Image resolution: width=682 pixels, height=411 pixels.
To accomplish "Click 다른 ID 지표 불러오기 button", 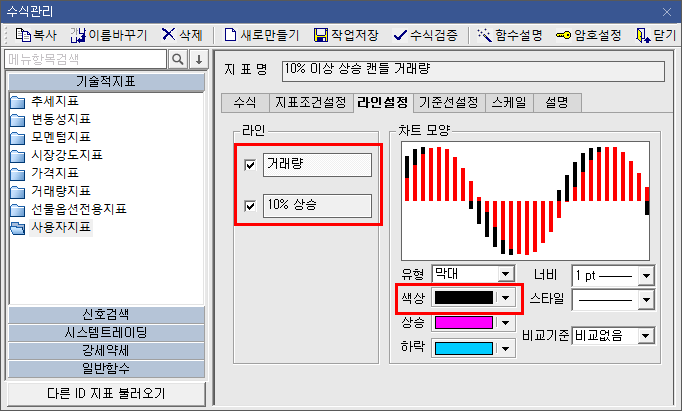I will click(107, 394).
